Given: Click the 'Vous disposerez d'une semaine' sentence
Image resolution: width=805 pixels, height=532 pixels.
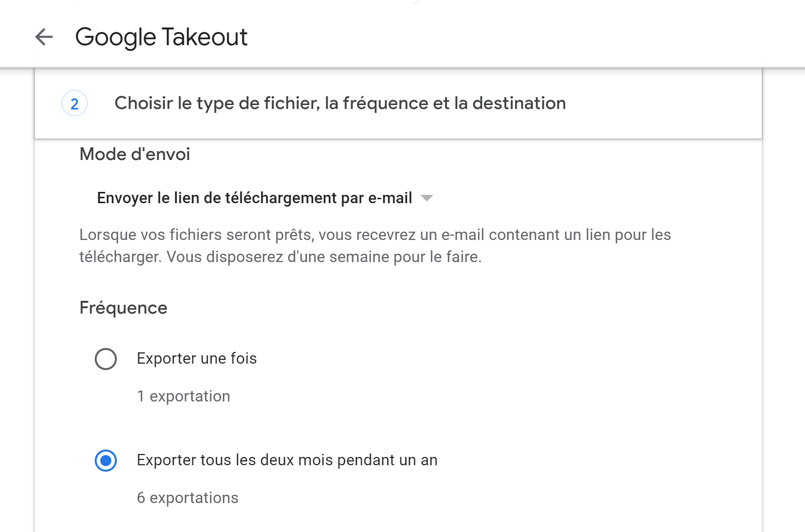Looking at the screenshot, I should [324, 257].
